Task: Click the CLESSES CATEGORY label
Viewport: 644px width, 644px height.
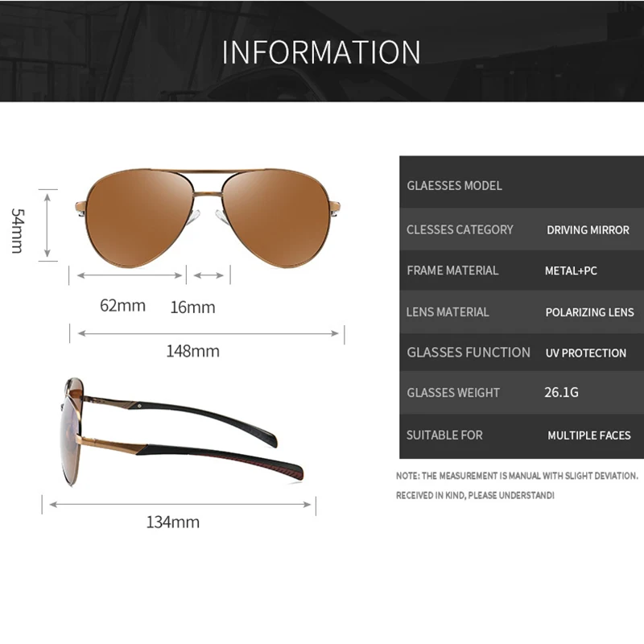Action: pos(460,229)
